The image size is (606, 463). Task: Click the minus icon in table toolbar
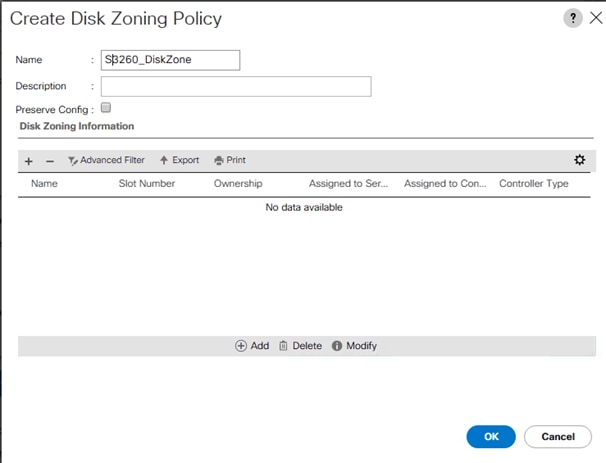[x=50, y=161]
